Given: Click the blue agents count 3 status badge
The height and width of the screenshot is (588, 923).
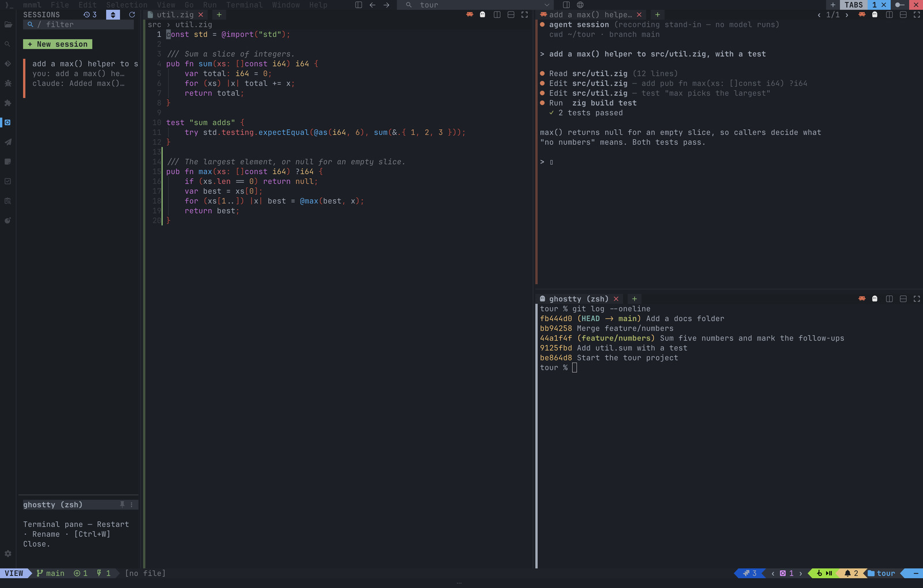Looking at the screenshot, I should (x=749, y=573).
